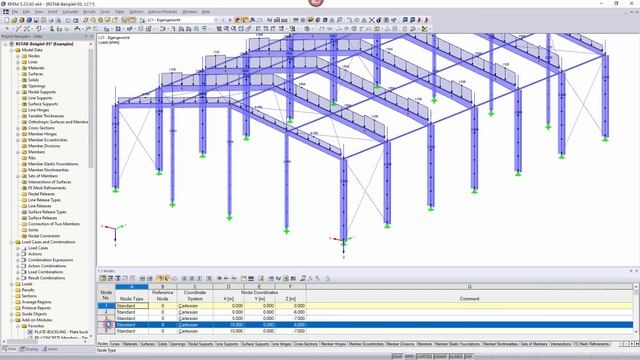Image resolution: width=640 pixels, height=360 pixels.
Task: Close the Project Navigator panel
Action: click(92, 36)
